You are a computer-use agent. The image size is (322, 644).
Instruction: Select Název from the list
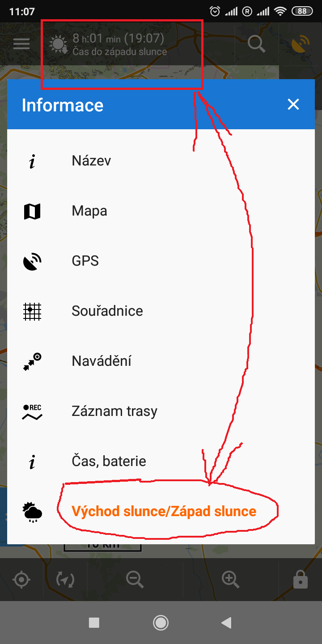tap(91, 161)
